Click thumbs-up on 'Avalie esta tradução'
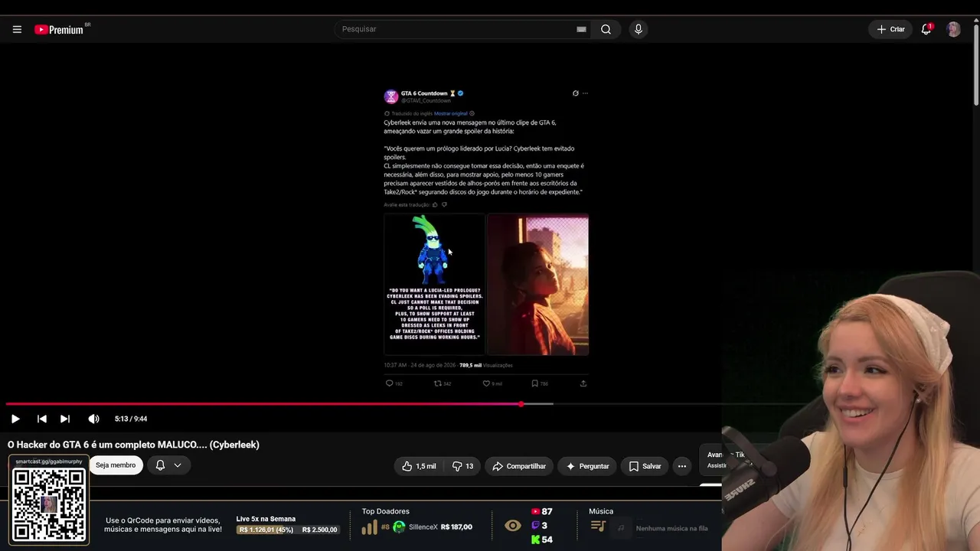The image size is (980, 551). (x=435, y=205)
